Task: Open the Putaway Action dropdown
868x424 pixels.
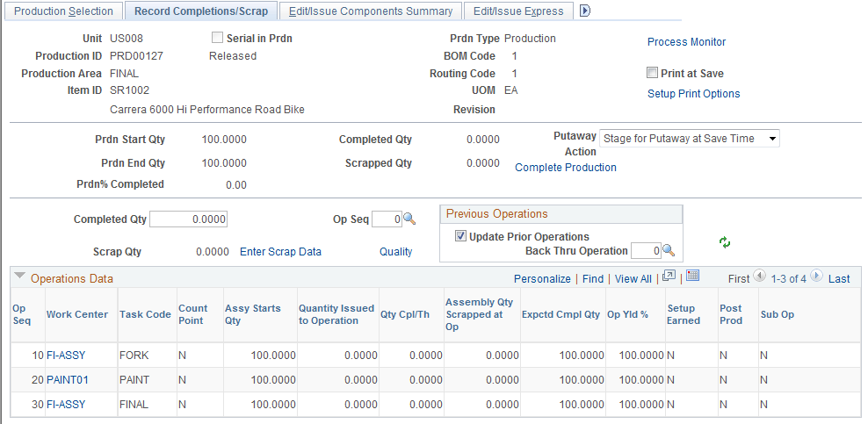Action: (x=690, y=139)
